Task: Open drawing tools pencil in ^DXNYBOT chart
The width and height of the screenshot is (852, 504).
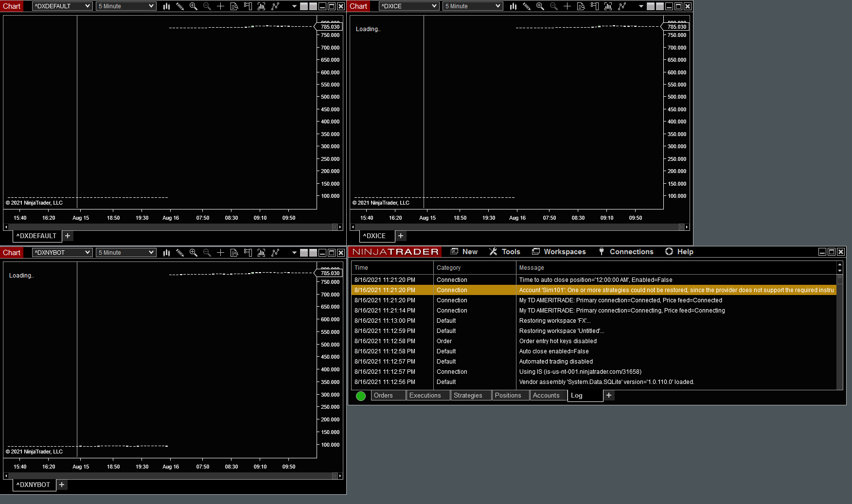Action: click(x=180, y=253)
